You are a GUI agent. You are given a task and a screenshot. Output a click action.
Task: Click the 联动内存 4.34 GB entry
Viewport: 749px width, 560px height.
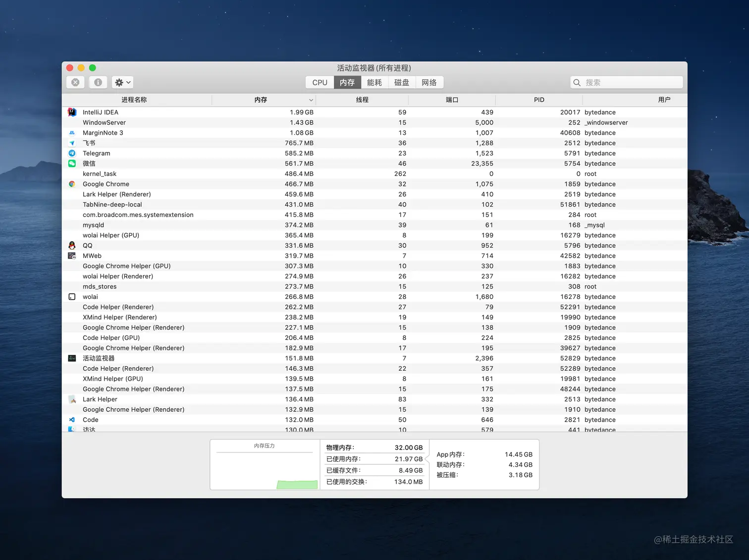(484, 465)
